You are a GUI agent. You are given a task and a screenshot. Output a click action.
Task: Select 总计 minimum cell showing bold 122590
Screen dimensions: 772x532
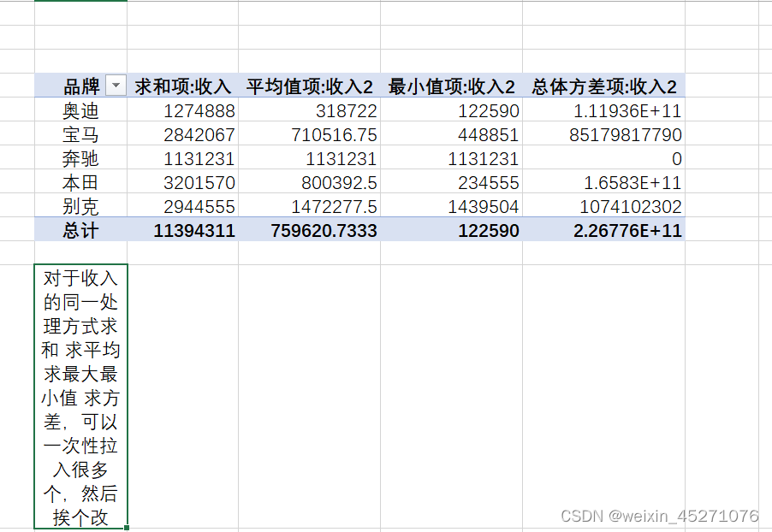click(x=452, y=230)
